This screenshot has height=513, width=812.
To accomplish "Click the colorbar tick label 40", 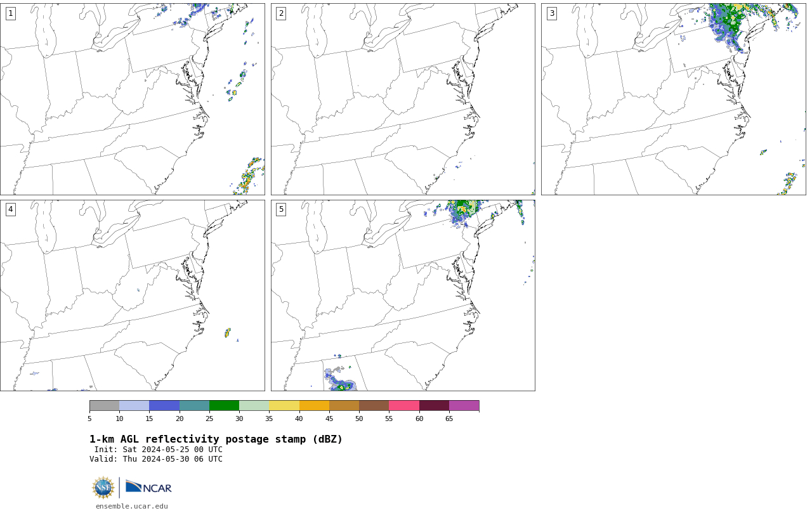I will tap(299, 419).
